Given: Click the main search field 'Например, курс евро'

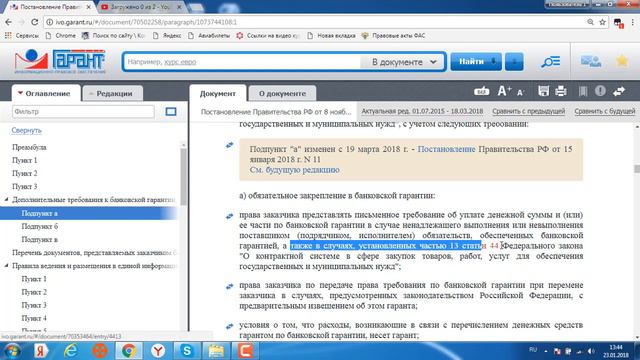Looking at the screenshot, I should coord(242,62).
